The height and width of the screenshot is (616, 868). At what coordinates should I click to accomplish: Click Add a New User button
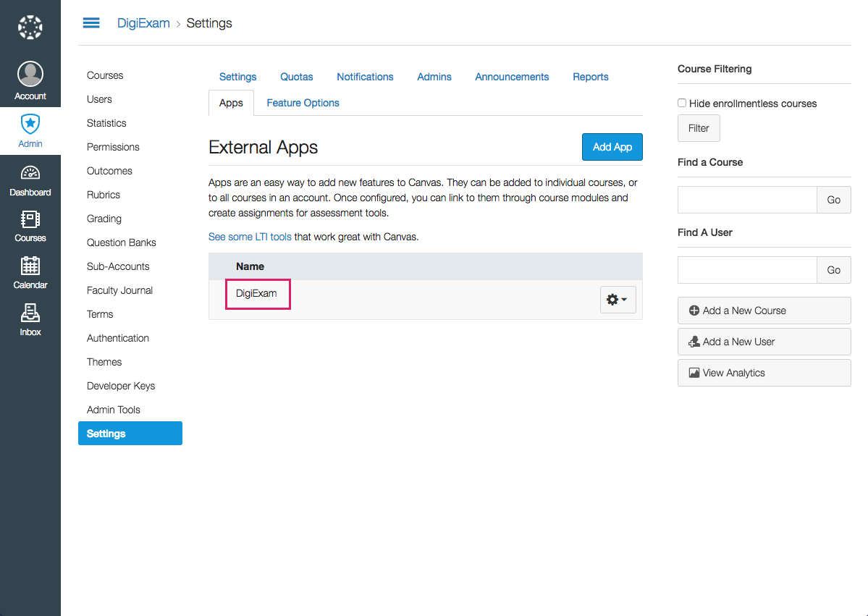[764, 342]
